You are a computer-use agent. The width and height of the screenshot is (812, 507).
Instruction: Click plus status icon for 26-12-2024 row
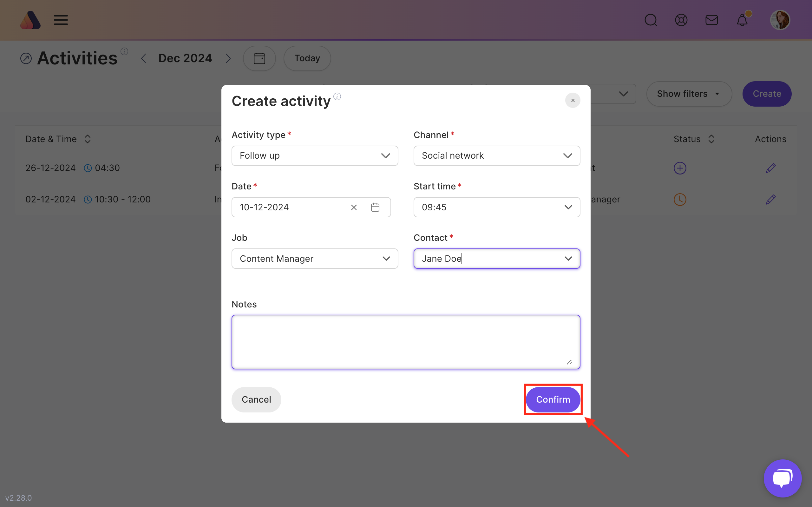coord(680,168)
